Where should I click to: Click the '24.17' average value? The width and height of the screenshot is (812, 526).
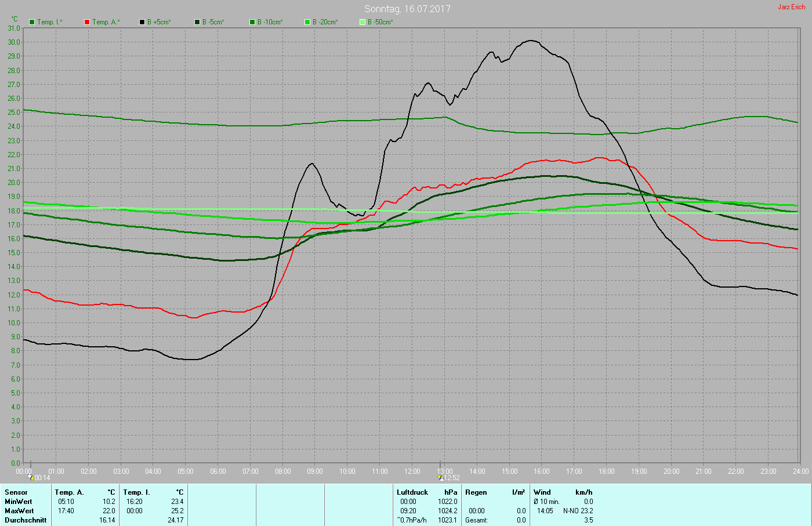pos(176,520)
